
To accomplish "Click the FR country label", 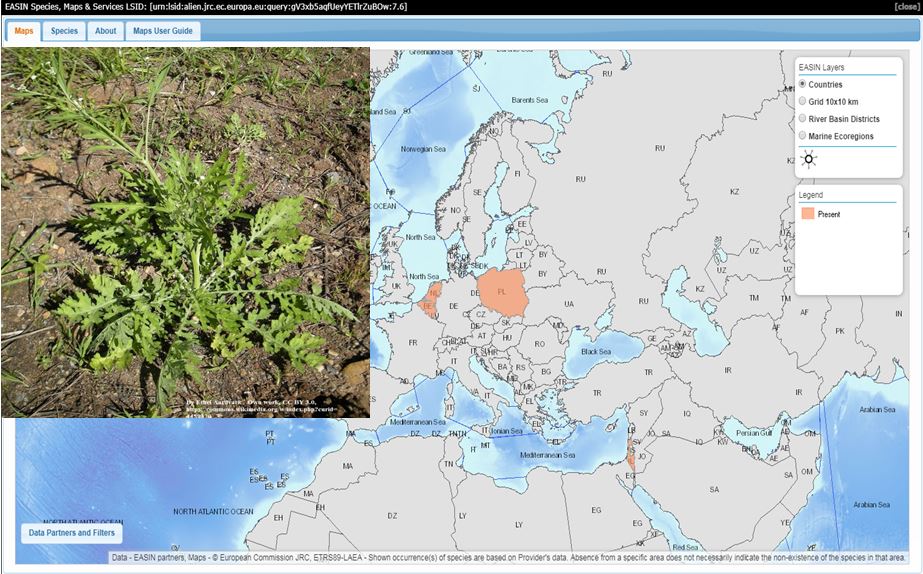I will 413,343.
